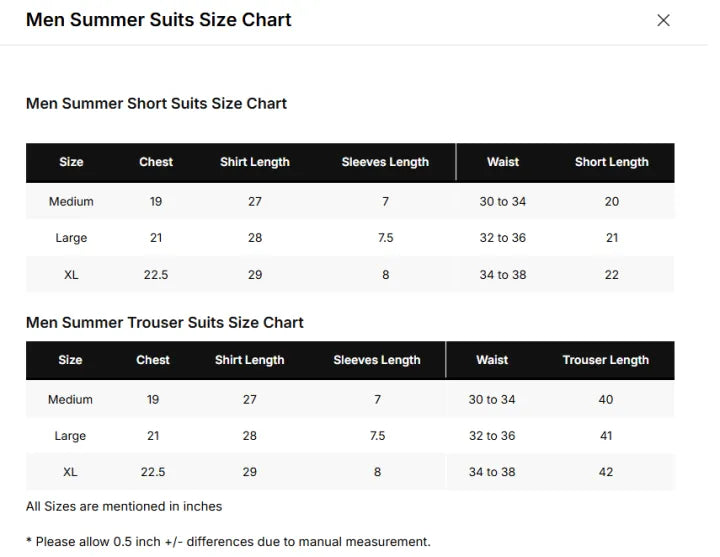Viewport: 720px width, 557px height.
Task: Click the Short Length column header
Action: click(612, 162)
